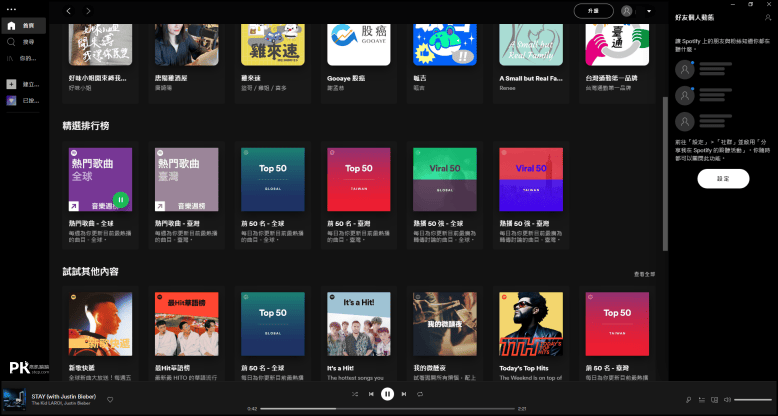Image resolution: width=778 pixels, height=416 pixels.
Task: Mute with the volume speaker icon
Action: [x=727, y=400]
